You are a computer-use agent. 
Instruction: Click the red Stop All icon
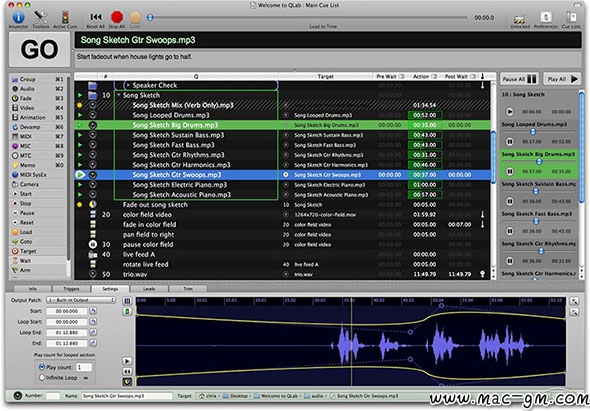117,17
